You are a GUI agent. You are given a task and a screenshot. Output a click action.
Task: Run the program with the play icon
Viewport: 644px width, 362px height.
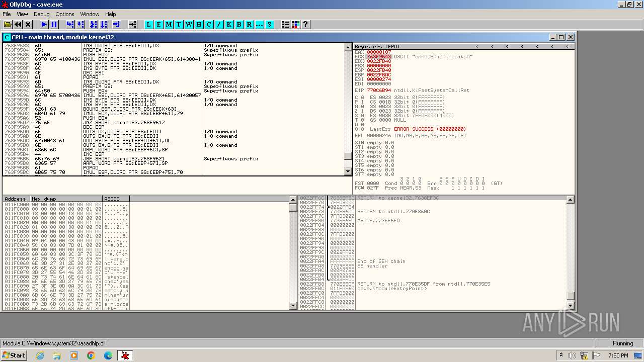pos(44,24)
